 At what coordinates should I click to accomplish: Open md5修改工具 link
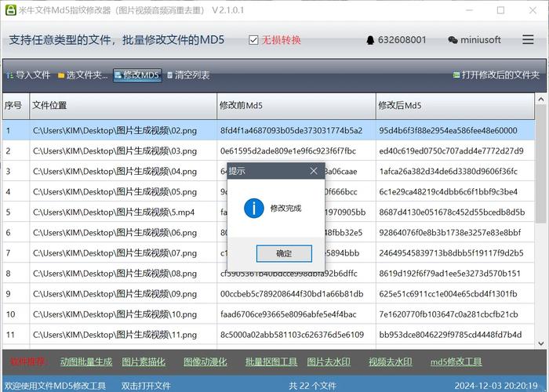tap(456, 361)
